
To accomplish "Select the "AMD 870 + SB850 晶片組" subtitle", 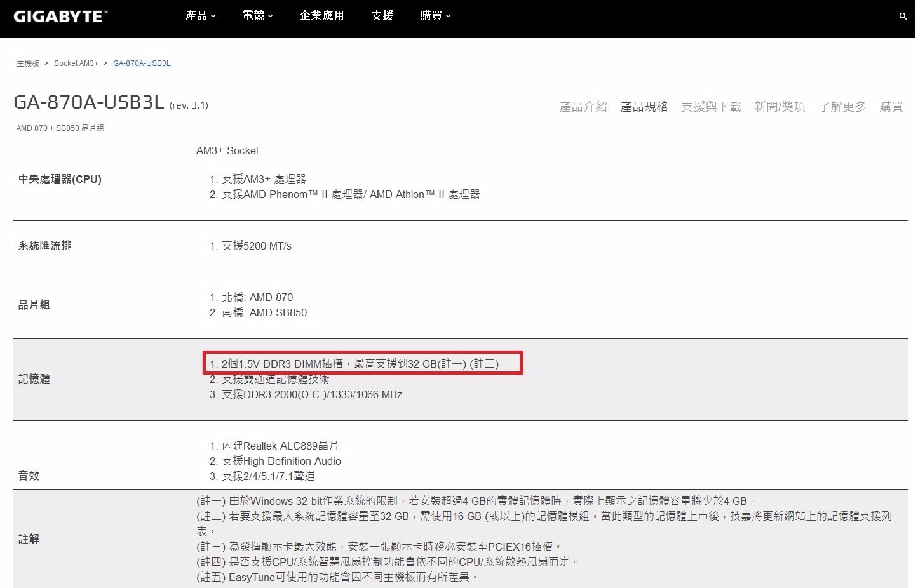I will click(60, 128).
